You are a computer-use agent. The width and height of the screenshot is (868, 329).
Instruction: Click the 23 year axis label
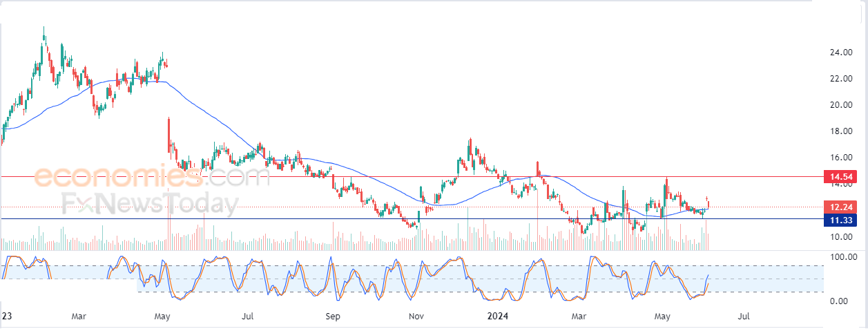pyautogui.click(x=5, y=317)
